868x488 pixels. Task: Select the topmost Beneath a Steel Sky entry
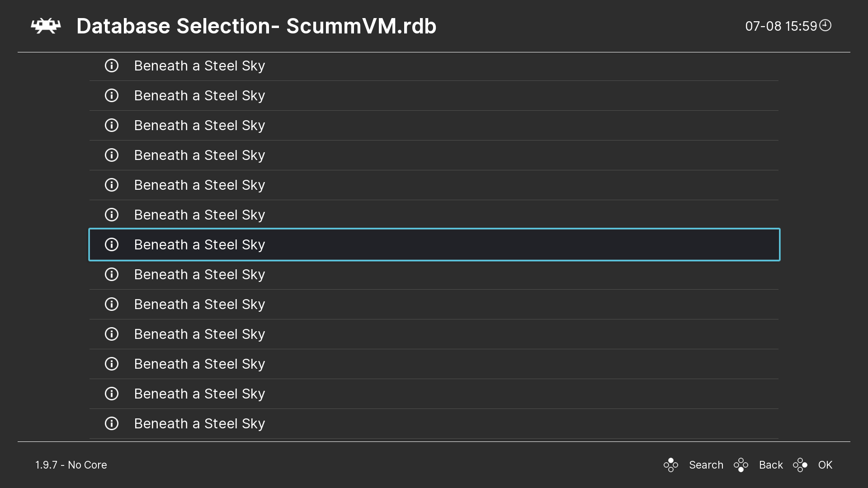click(x=199, y=66)
